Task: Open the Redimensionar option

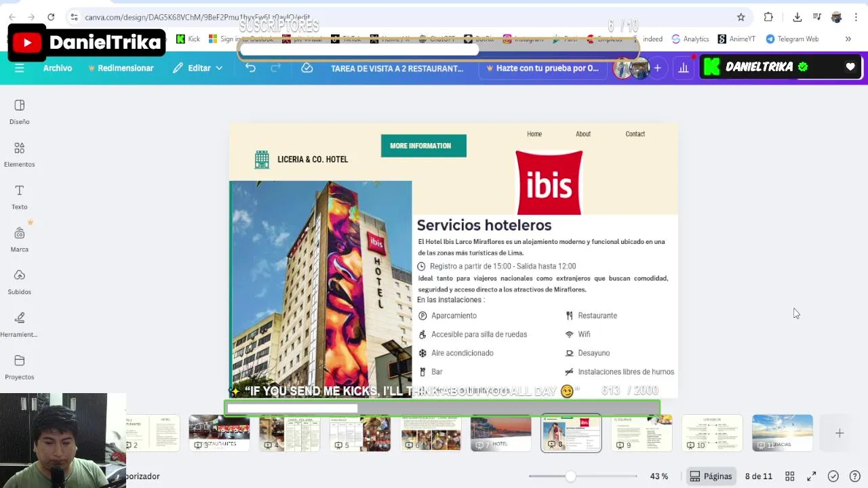Action: (x=120, y=68)
